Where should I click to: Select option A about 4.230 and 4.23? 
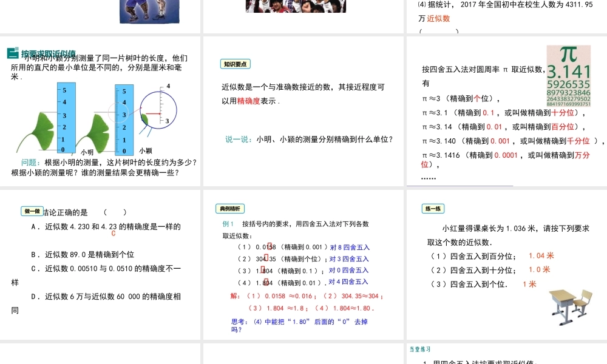coord(106,227)
